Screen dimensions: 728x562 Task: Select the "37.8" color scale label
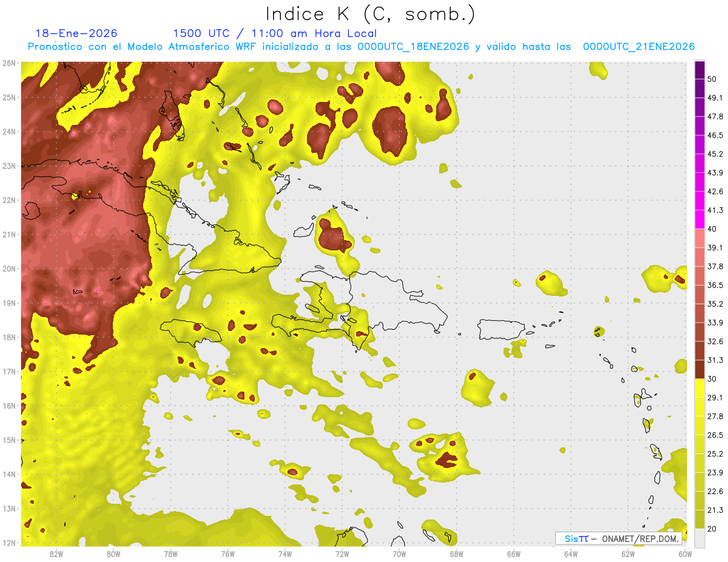[715, 267]
